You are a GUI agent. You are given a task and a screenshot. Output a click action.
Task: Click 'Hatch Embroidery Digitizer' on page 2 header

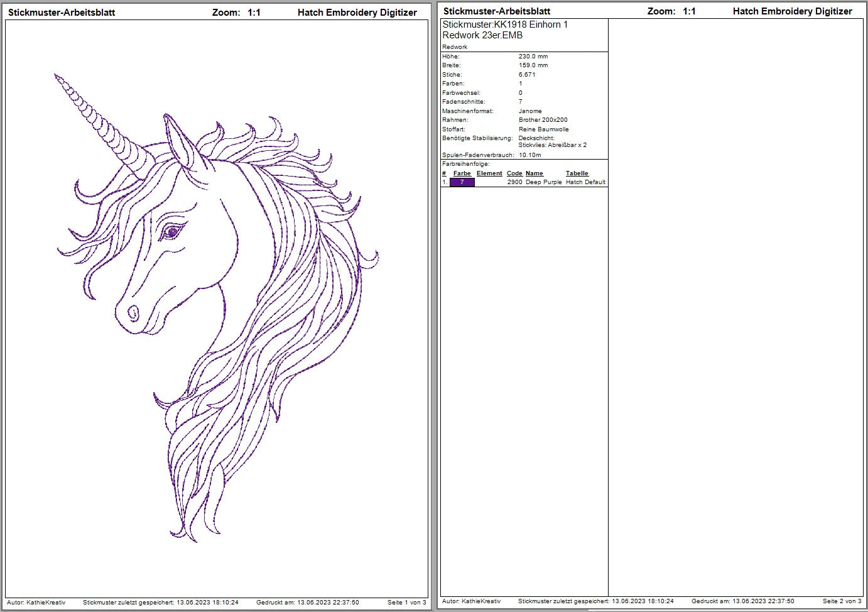pyautogui.click(x=793, y=11)
